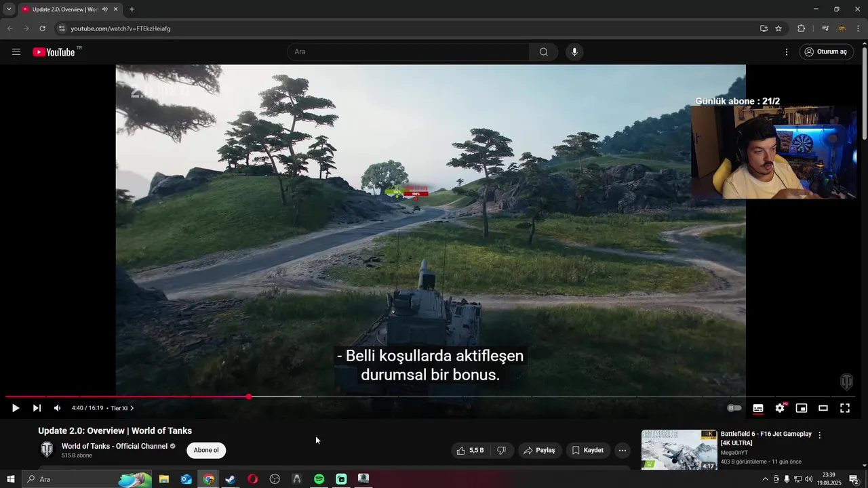Open the Chrome profile avatar
This screenshot has width=868, height=488.
coord(842,28)
